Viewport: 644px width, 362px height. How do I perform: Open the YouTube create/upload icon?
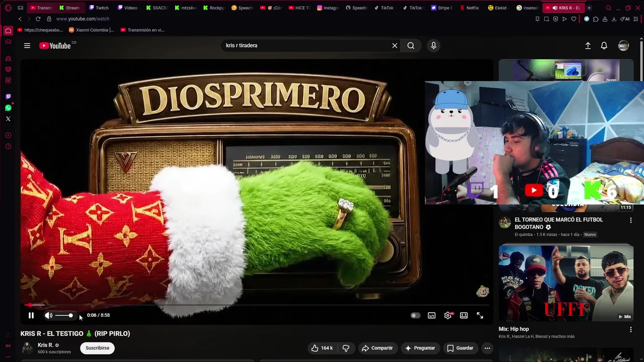(x=588, y=45)
